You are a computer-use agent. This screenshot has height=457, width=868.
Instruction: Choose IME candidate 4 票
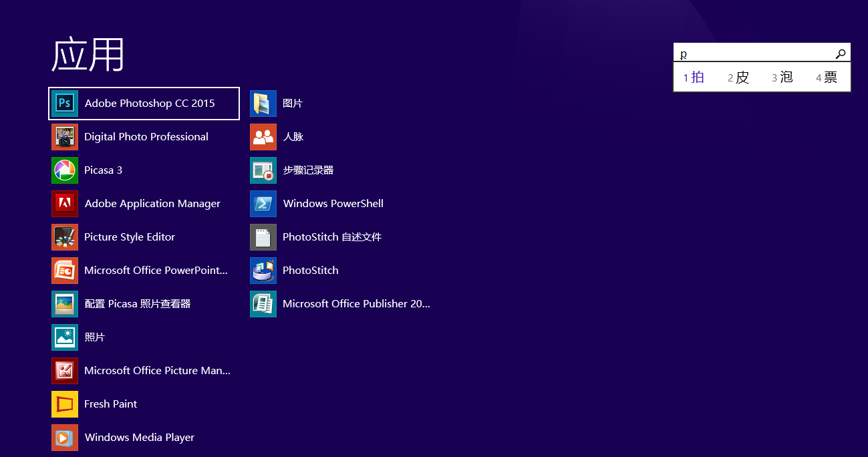click(827, 78)
